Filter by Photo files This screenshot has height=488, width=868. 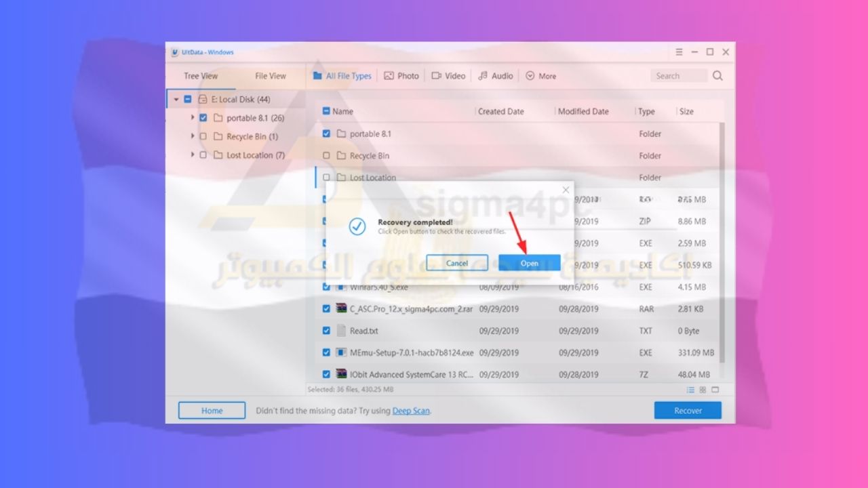[401, 76]
